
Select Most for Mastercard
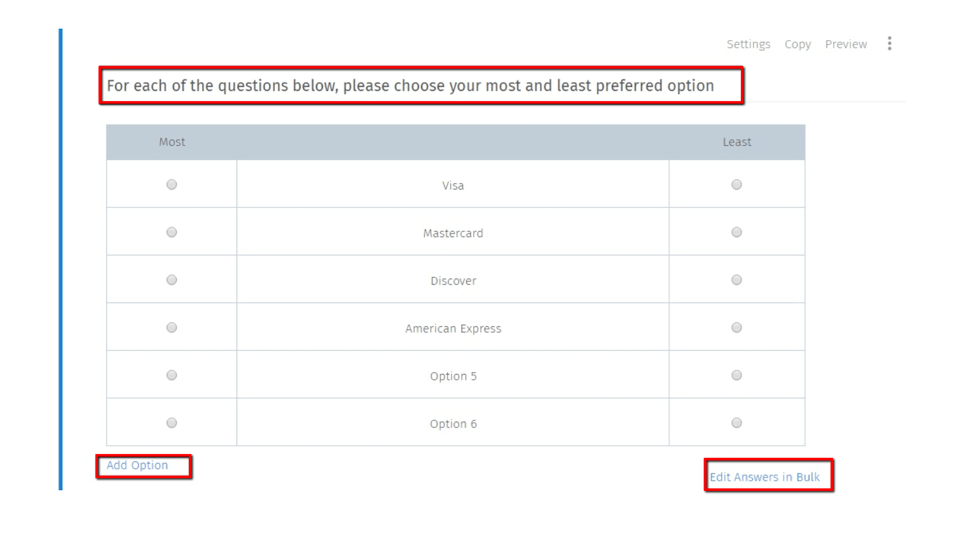tap(172, 232)
